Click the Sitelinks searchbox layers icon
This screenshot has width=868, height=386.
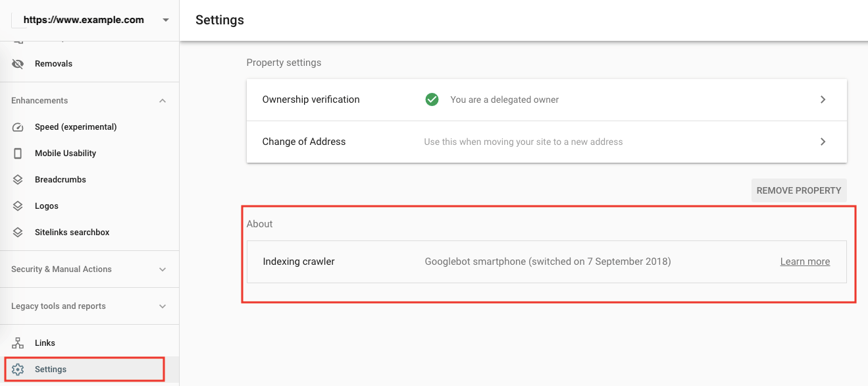point(18,233)
